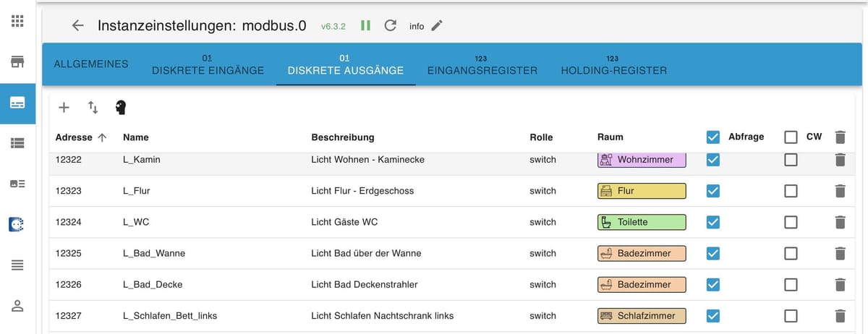Screen dimensions: 868x334
Task: Uncheck Abfrage for L_WC
Action: pos(713,222)
